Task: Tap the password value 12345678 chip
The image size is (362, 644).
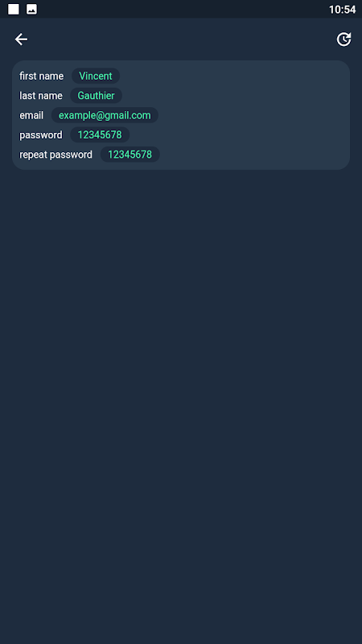Action: 100,134
